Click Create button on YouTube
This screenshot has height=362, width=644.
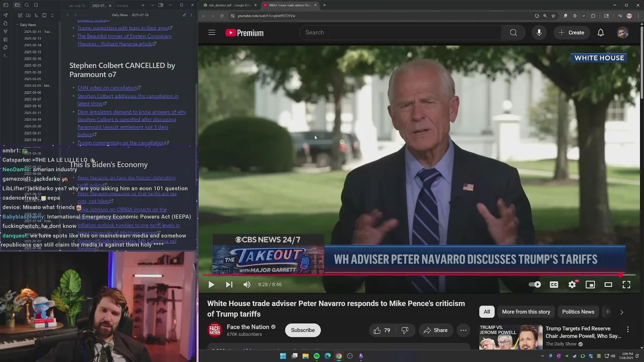point(571,33)
